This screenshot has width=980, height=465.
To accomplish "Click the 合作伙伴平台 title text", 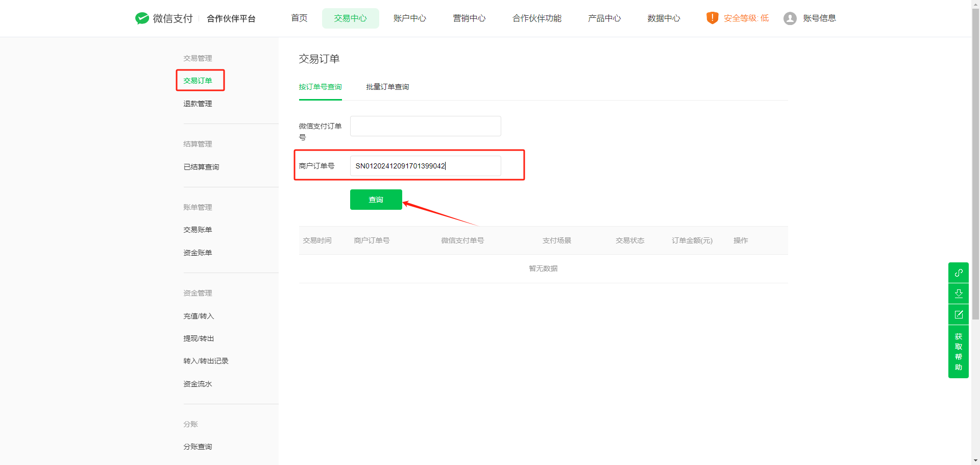I will point(231,18).
